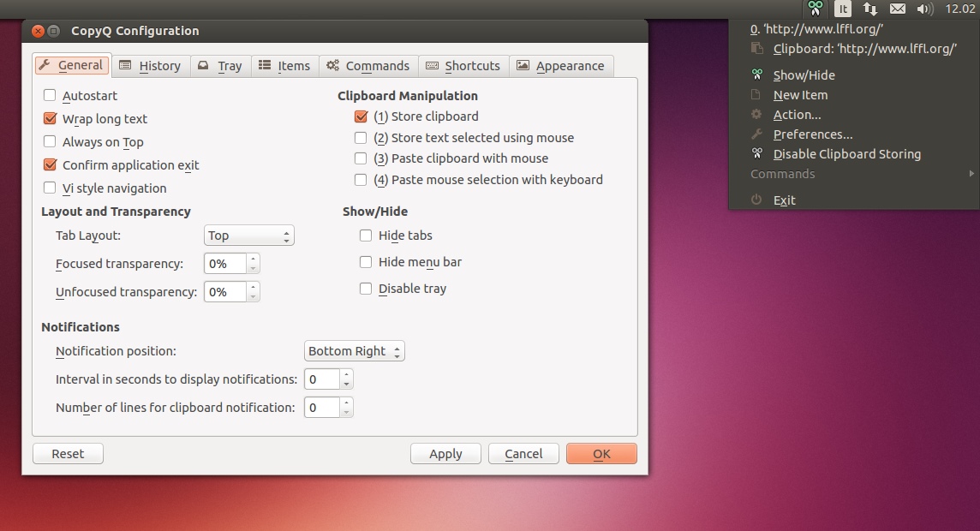
Task: Open the mail envelope indicator
Action: coord(898,9)
